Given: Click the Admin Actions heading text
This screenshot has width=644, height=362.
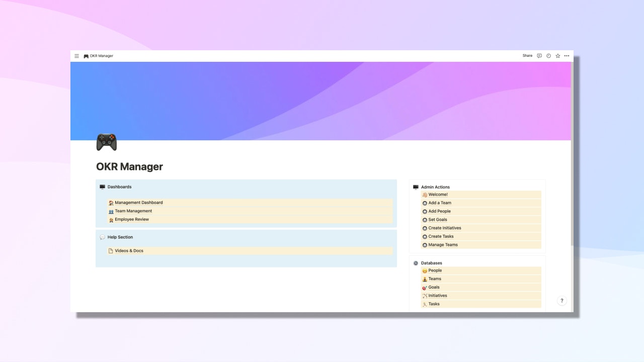Looking at the screenshot, I should click(435, 187).
